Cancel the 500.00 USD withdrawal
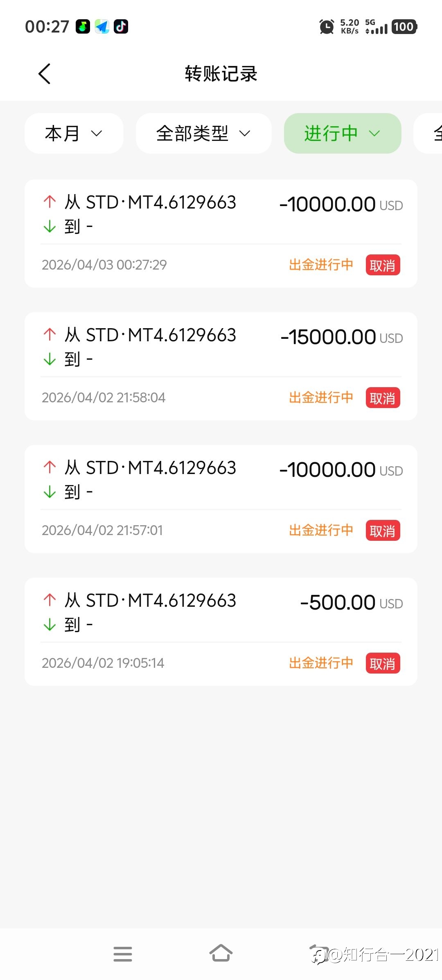This screenshot has height=980, width=442. [383, 663]
